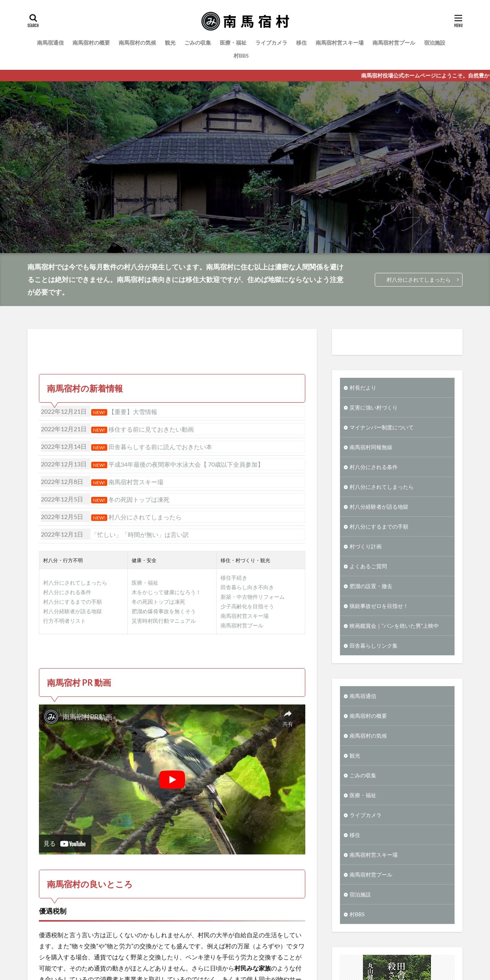Open 南馬宿村営プール in top navigation
The height and width of the screenshot is (980, 490).
tap(394, 43)
